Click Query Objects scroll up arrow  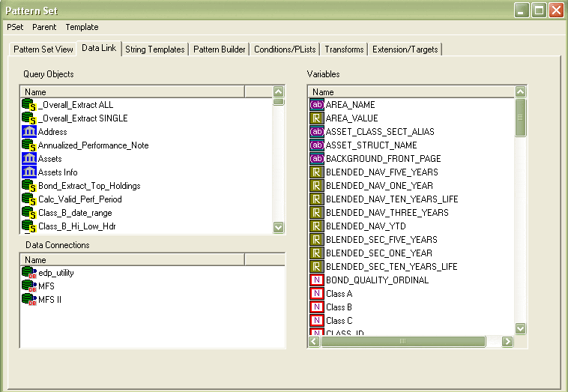click(x=278, y=91)
